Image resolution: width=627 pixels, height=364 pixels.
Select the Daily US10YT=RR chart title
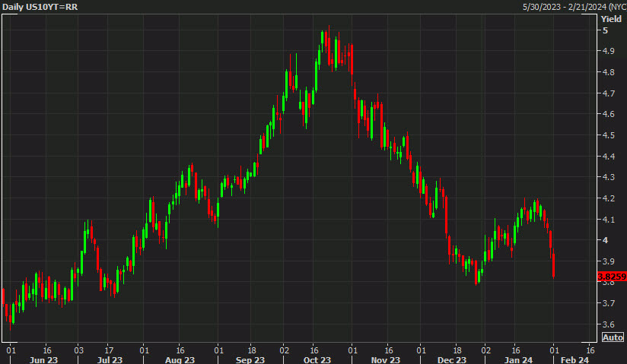[x=40, y=7]
